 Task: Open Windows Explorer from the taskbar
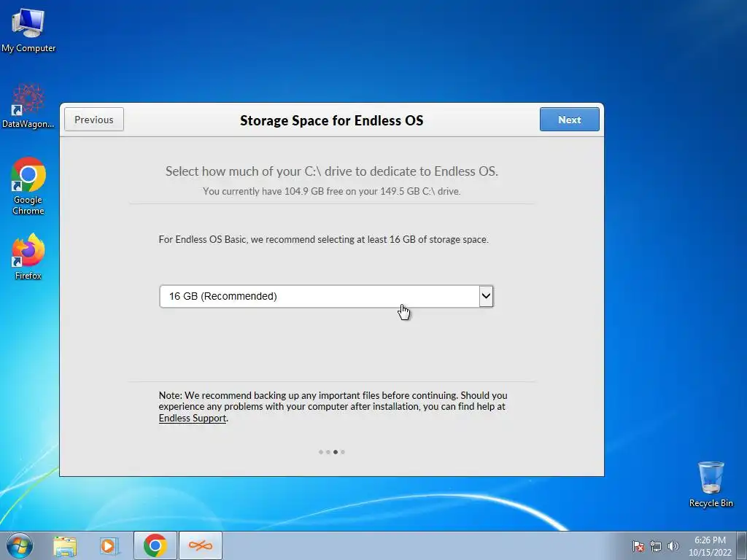65,545
